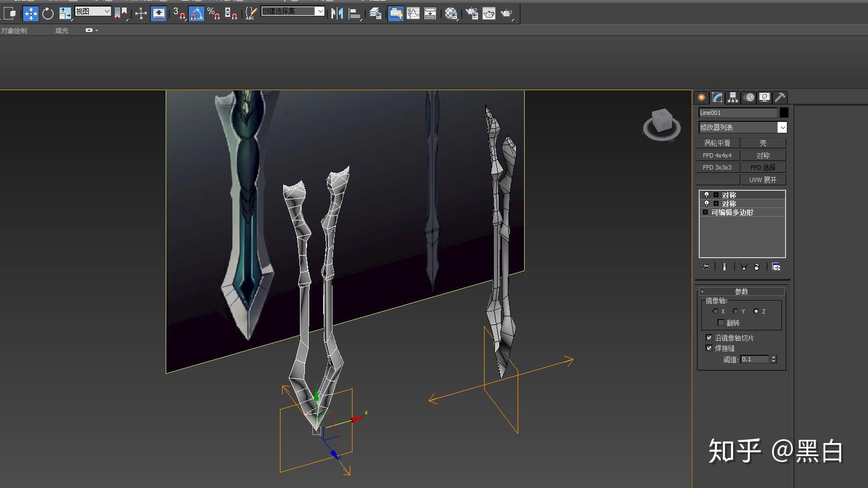Activate the Select and Move tool
Image resolution: width=868 pixels, height=488 pixels.
[31, 13]
